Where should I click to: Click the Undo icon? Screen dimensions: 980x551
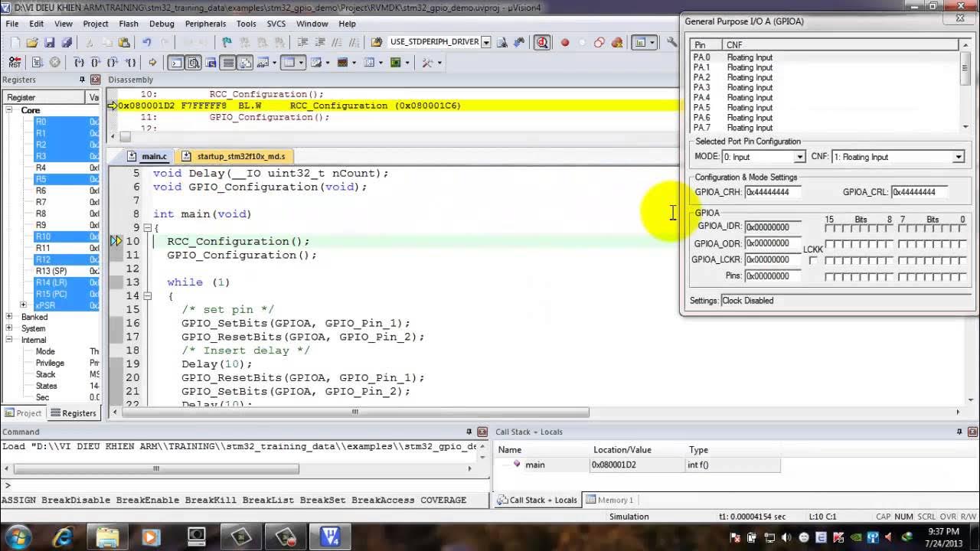pyautogui.click(x=147, y=42)
